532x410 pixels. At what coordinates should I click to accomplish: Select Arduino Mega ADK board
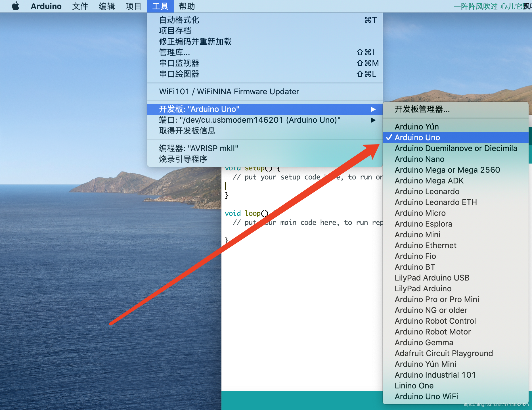point(455,181)
